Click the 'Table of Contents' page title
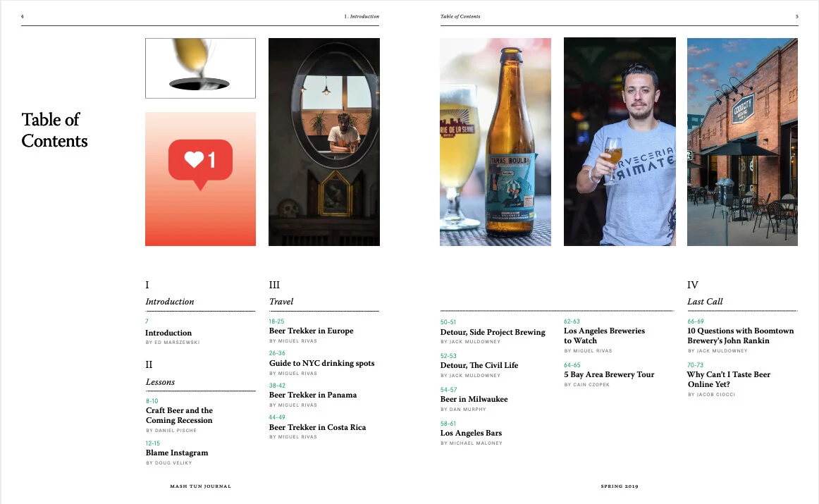This screenshot has width=819, height=504. click(54, 130)
